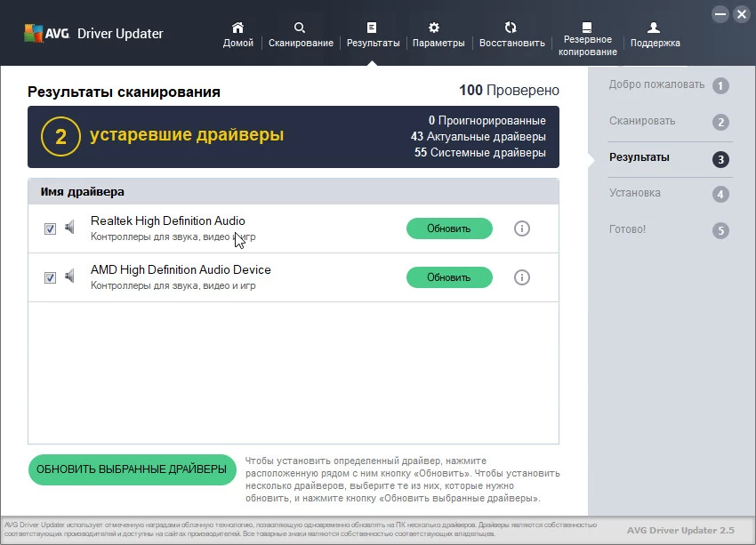Show info for AMD High Definition Audio Device

coord(522,277)
